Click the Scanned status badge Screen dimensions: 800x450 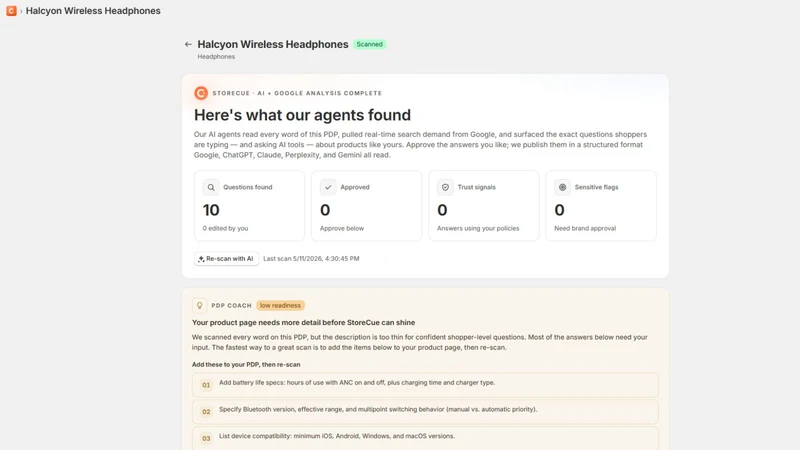coord(369,44)
